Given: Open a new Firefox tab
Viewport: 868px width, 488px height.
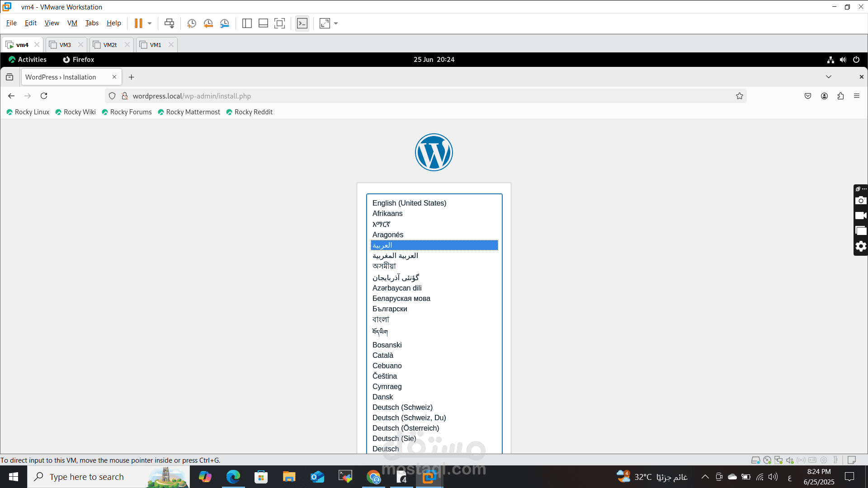Looking at the screenshot, I should click(132, 77).
